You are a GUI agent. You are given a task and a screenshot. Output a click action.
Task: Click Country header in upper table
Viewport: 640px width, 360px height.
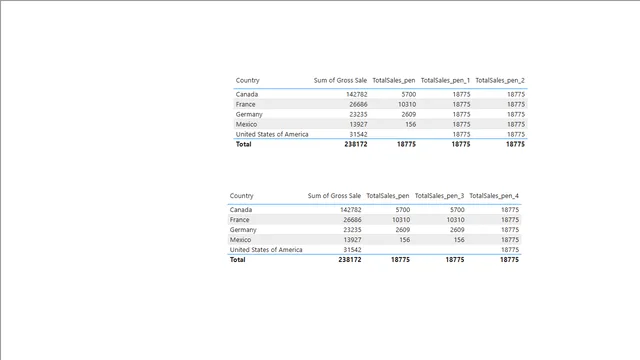coord(247,80)
